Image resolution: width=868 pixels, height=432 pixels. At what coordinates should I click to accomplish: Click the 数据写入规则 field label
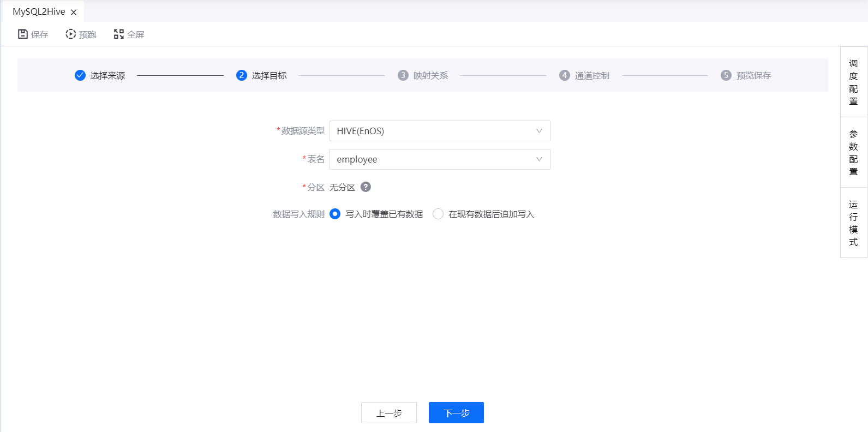[x=299, y=214]
